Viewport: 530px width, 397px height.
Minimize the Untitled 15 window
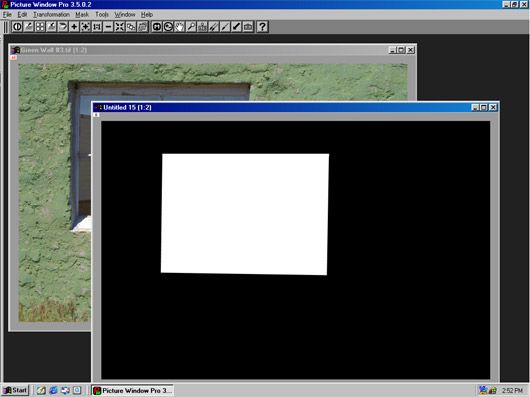pyautogui.click(x=475, y=107)
